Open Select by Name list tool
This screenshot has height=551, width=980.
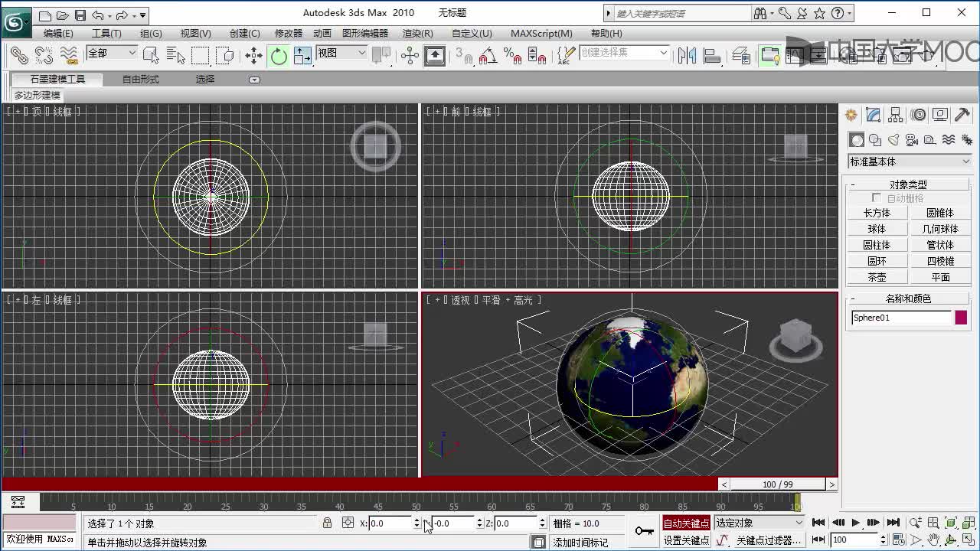click(x=175, y=55)
